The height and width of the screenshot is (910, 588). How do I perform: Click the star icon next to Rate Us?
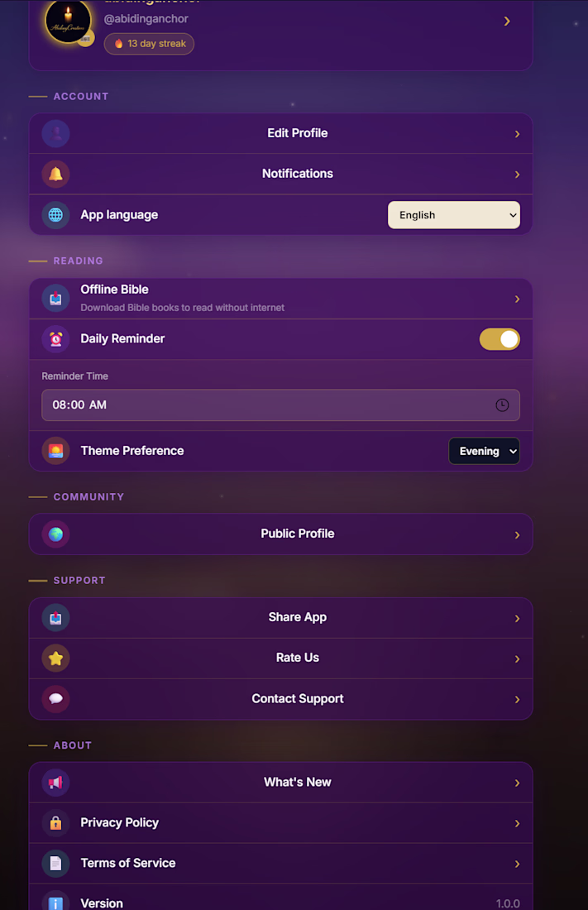coord(55,659)
